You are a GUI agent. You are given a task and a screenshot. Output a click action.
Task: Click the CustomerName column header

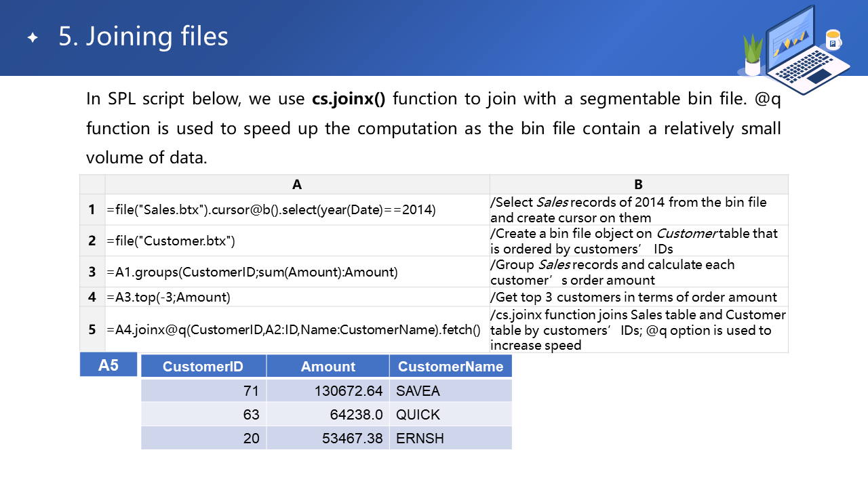click(x=450, y=367)
